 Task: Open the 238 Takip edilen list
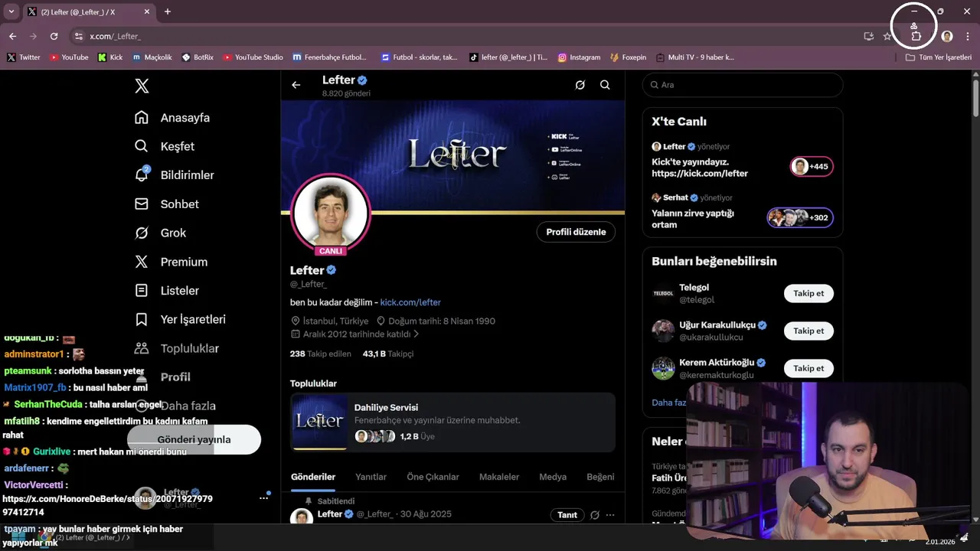(x=320, y=354)
